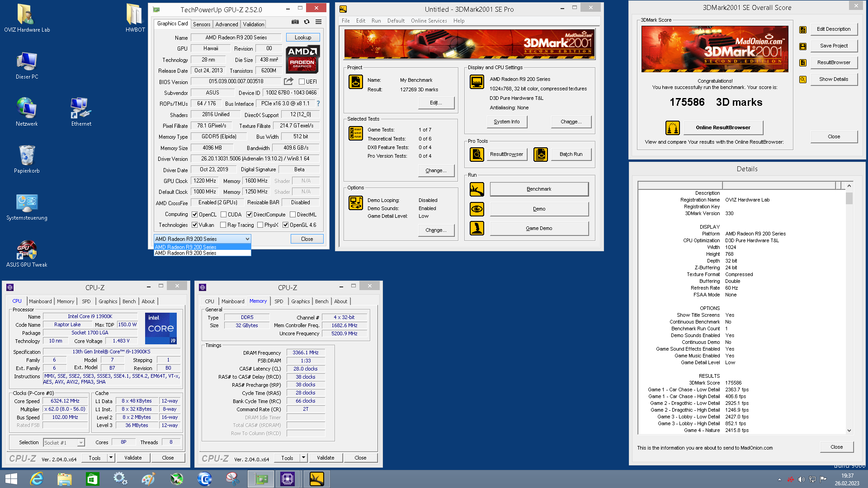Screen dimensions: 868x488
Task: Toggle PhysX checkbox
Action: [x=260, y=225]
